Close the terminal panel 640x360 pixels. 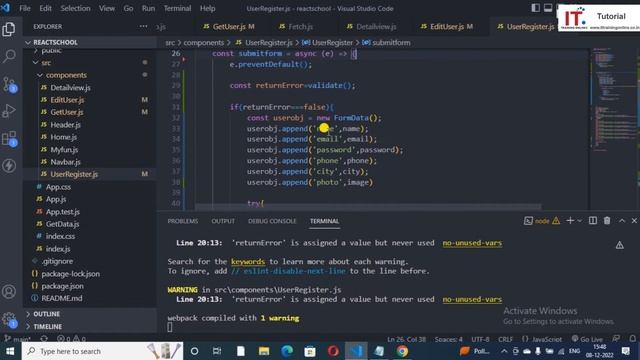(x=634, y=221)
